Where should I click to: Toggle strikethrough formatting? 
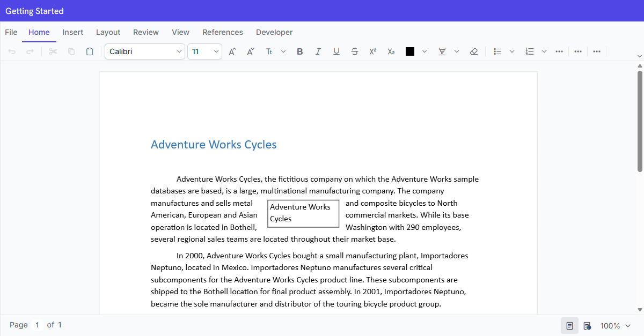click(355, 51)
